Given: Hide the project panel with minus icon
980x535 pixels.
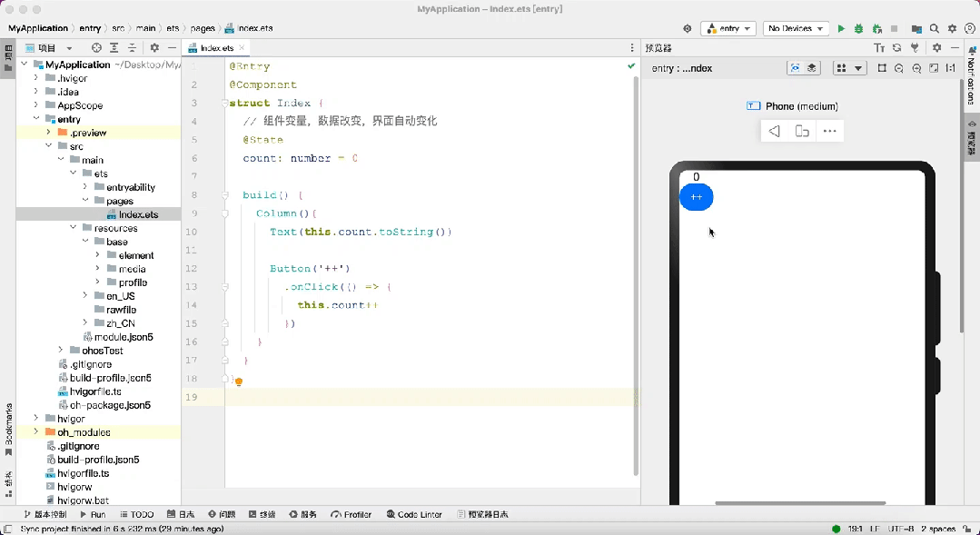Looking at the screenshot, I should 172,47.
